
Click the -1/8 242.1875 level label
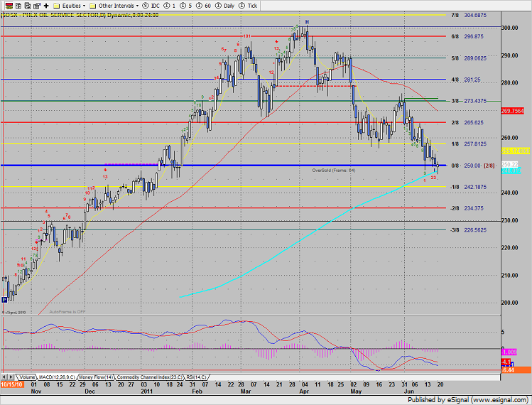pyautogui.click(x=468, y=187)
